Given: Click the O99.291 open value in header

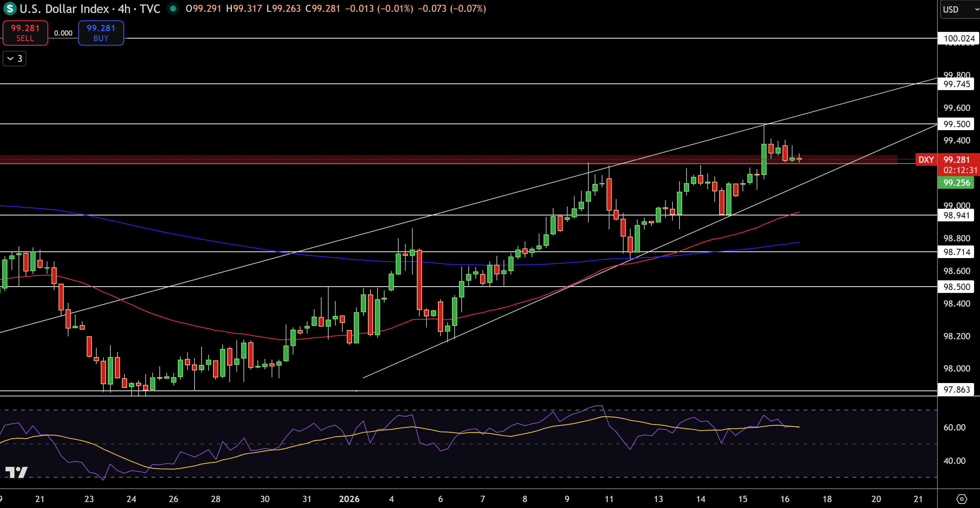Looking at the screenshot, I should coord(203,9).
